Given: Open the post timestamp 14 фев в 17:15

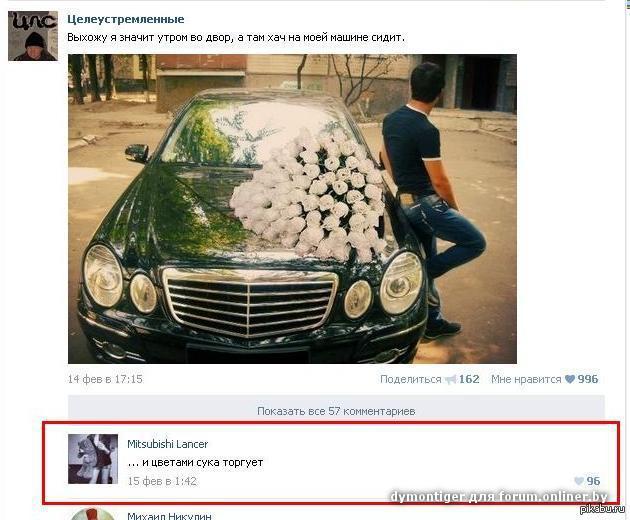Looking at the screenshot, I should [x=105, y=379].
